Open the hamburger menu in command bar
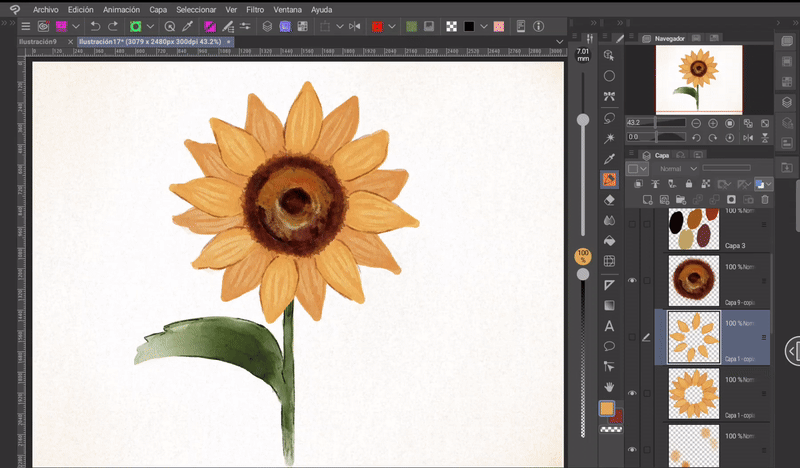 tap(25, 26)
